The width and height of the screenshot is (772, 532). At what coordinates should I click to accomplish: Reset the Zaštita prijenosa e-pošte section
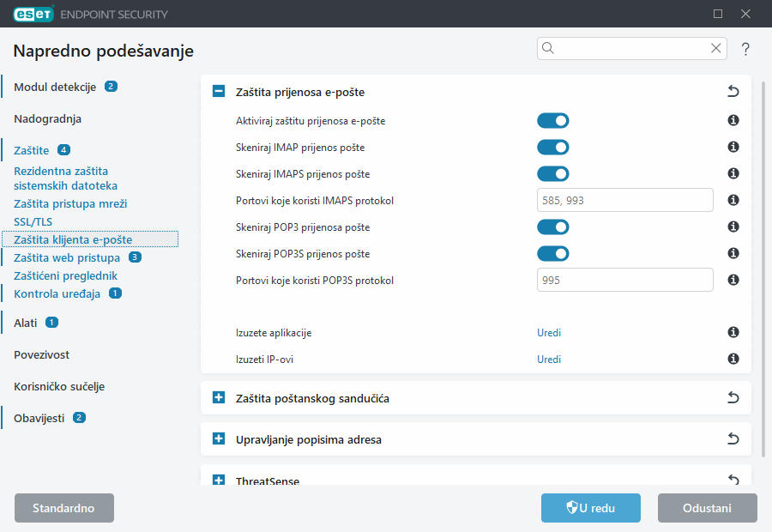click(733, 91)
